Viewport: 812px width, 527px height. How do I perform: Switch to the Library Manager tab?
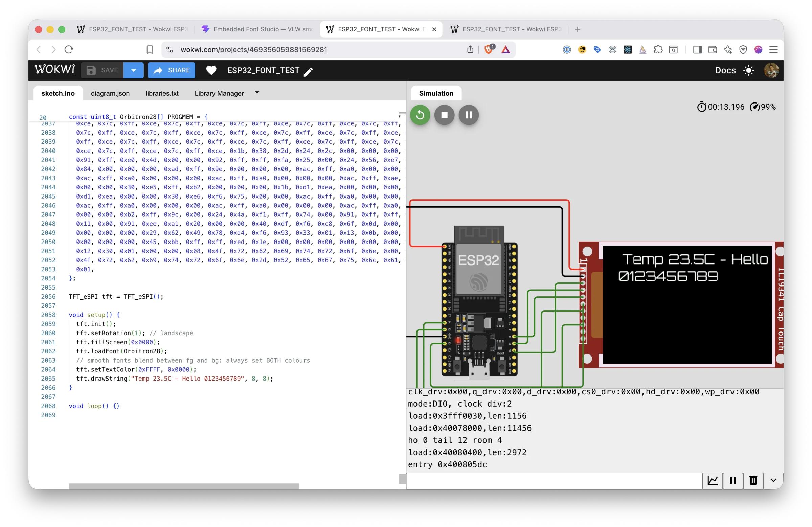pos(219,93)
